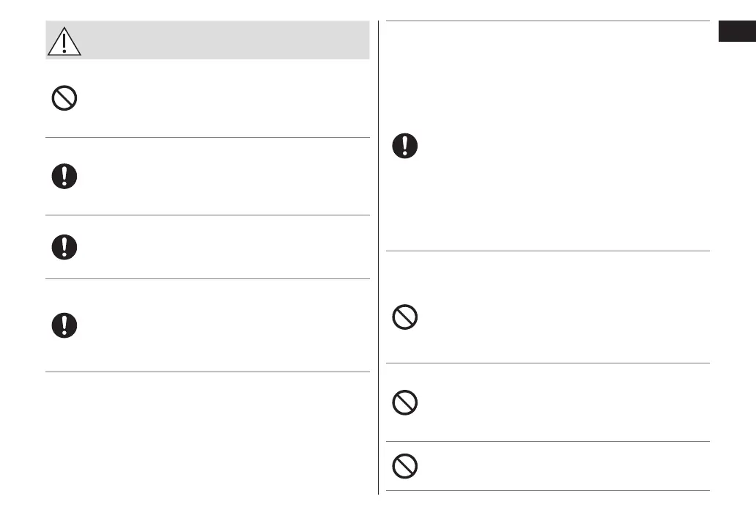Click the uppermost prohibition icon in right column

coord(404,317)
